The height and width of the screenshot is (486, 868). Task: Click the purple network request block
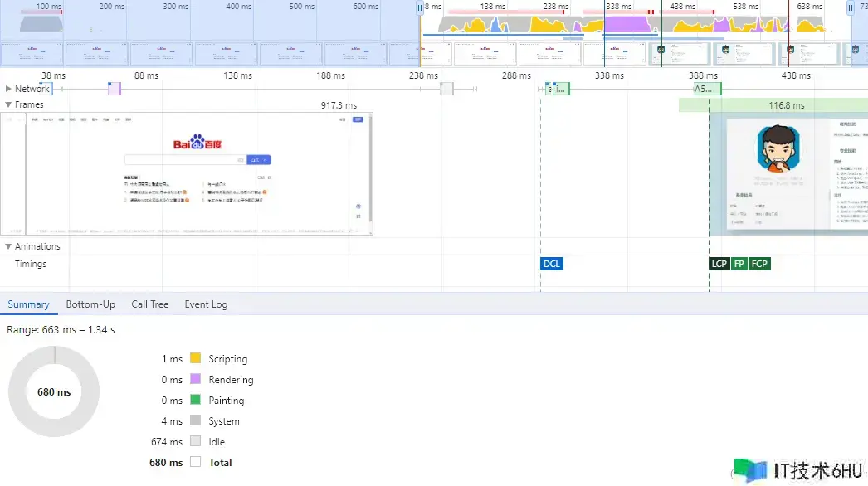115,89
